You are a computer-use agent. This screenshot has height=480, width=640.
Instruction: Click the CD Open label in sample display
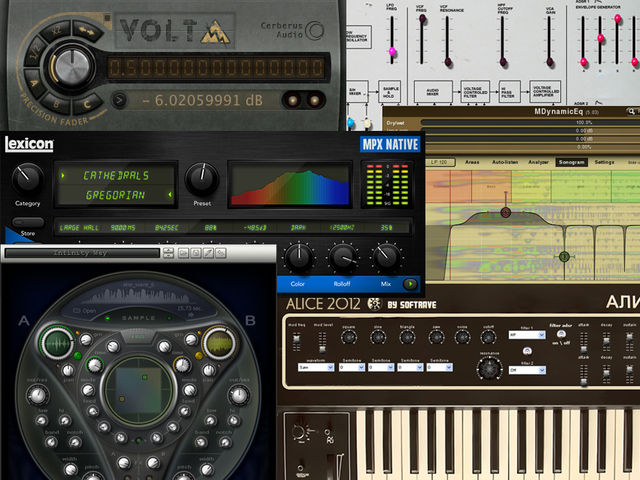(x=84, y=311)
